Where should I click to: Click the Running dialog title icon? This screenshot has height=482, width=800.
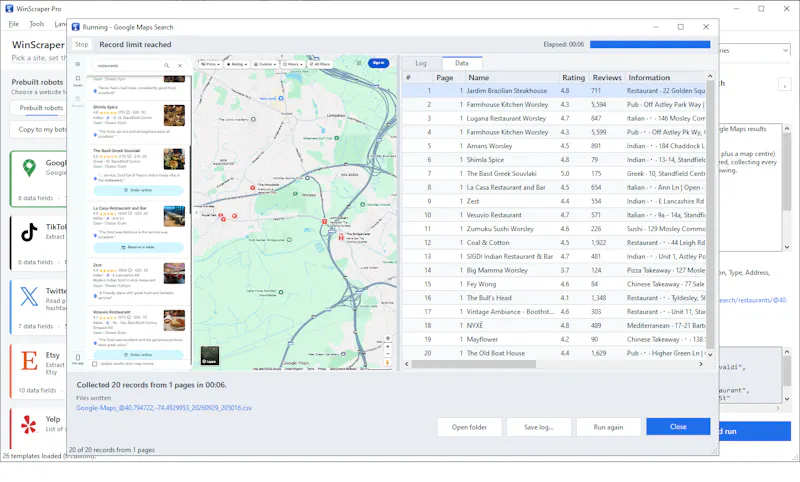76,27
